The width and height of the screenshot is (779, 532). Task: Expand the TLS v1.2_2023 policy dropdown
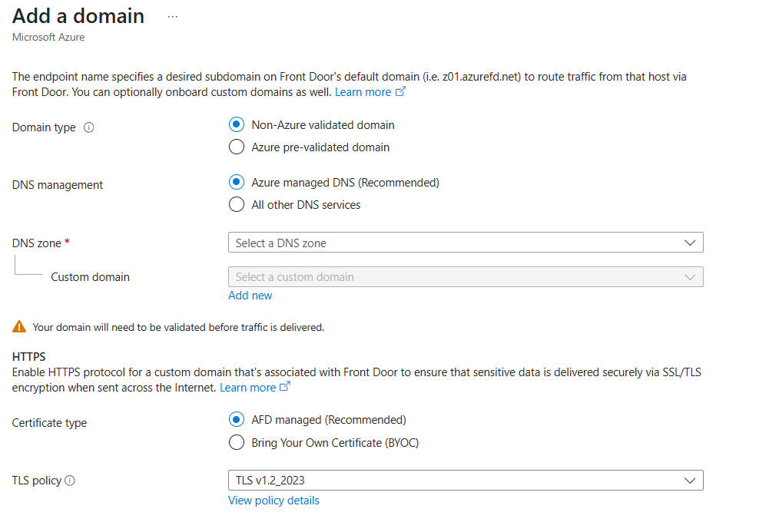[x=466, y=481]
